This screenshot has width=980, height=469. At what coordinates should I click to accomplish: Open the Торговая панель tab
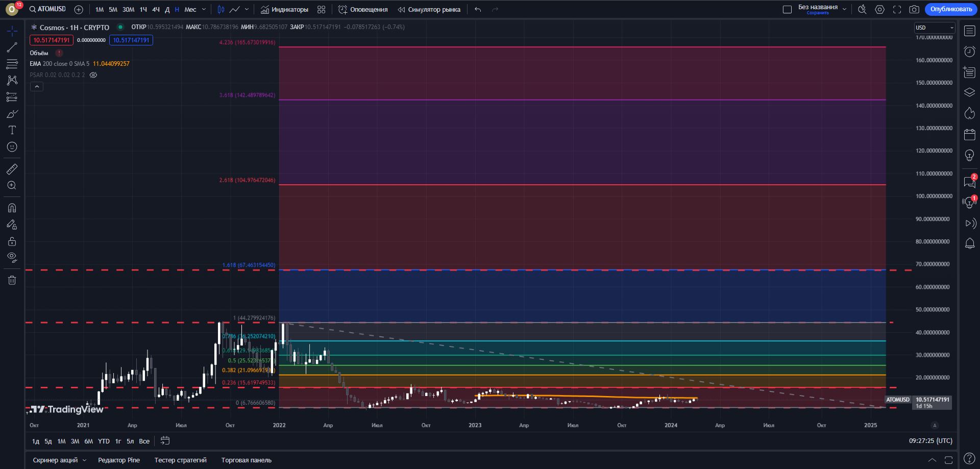pos(247,460)
